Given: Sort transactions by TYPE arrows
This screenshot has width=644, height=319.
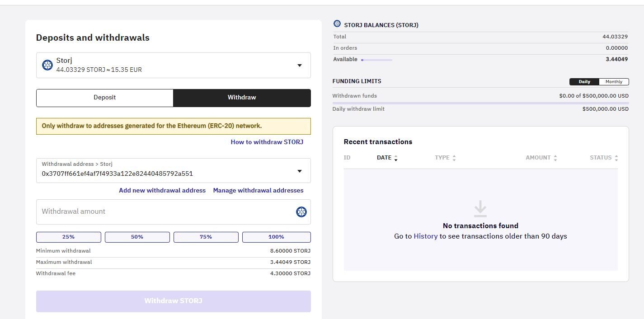Looking at the screenshot, I should (454, 158).
